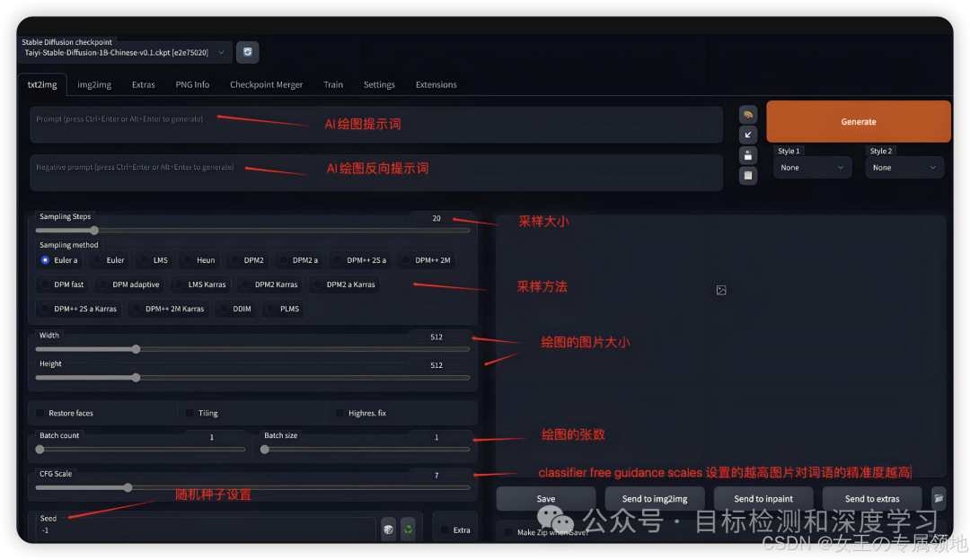Open the PNG Info tab
Image resolution: width=970 pixels, height=560 pixels.
[x=192, y=84]
